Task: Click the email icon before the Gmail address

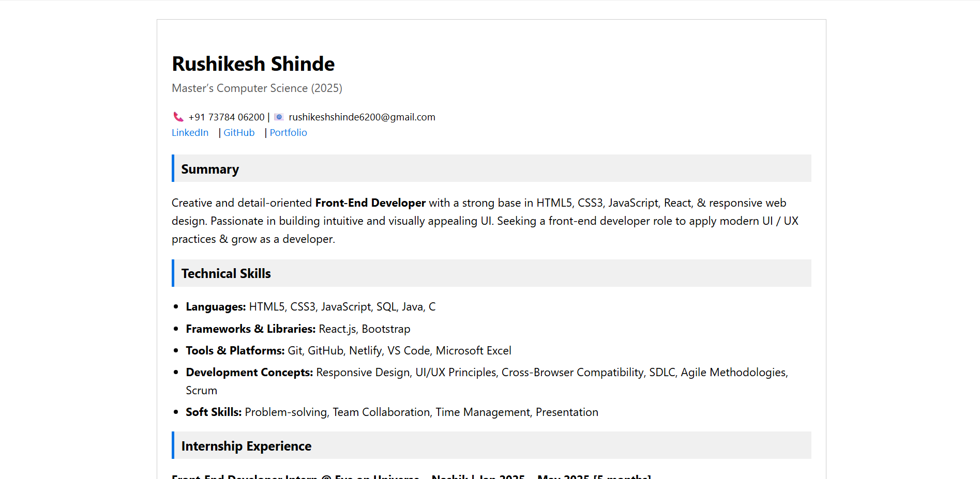Action: tap(279, 117)
